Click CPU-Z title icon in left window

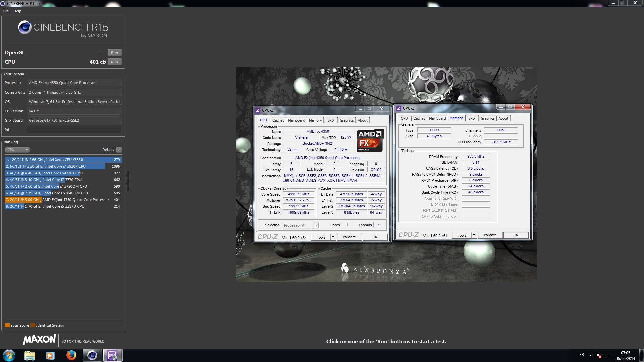(x=258, y=110)
